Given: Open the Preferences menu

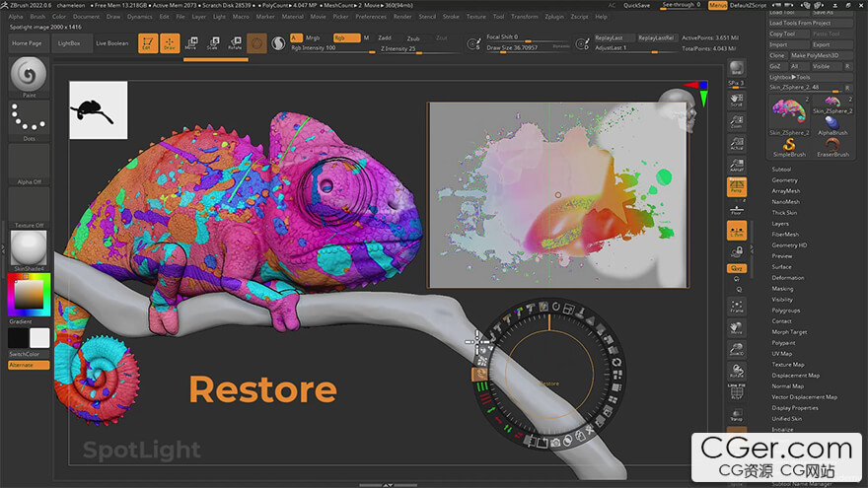Looking at the screenshot, I should click(x=370, y=17).
